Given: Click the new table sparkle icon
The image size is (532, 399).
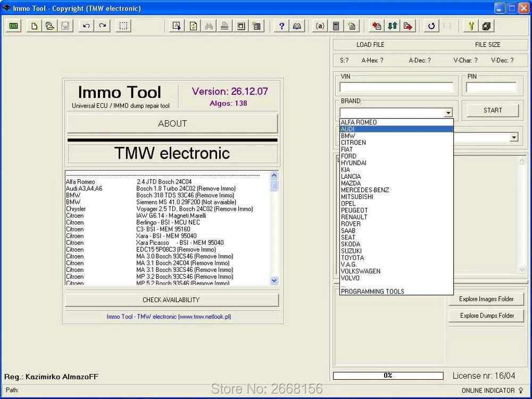Looking at the screenshot, I should [256, 26].
